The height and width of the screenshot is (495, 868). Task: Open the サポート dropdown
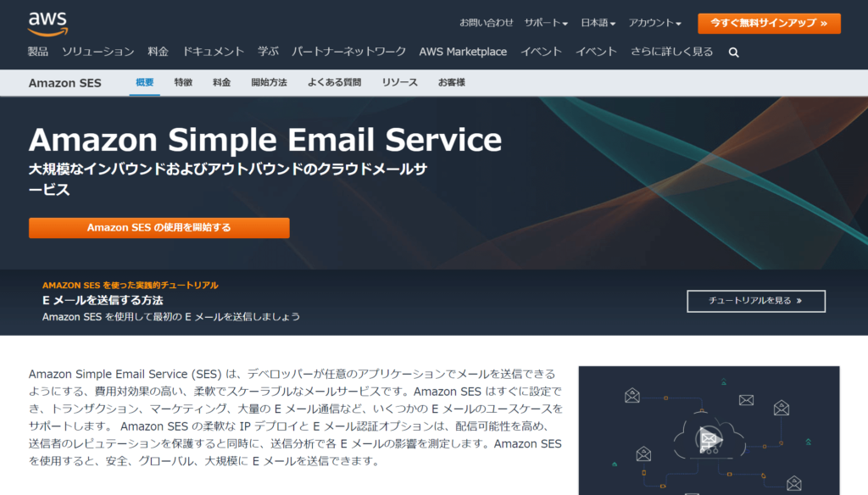point(546,23)
